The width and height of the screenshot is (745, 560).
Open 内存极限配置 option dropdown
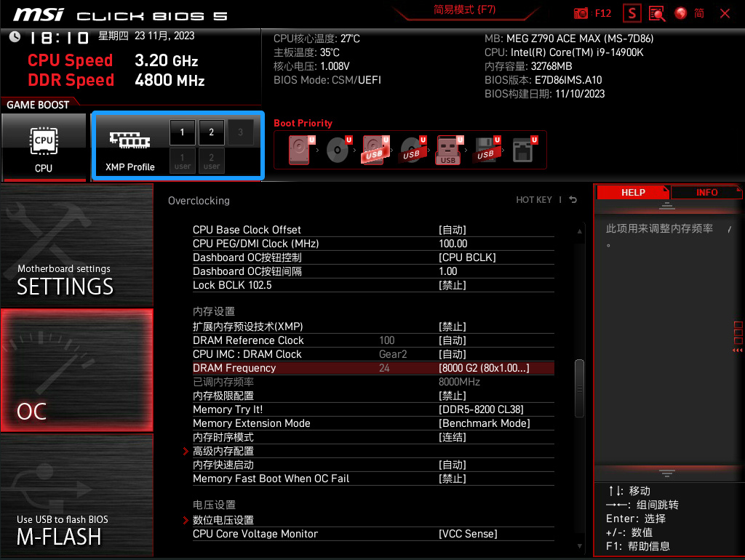tap(453, 396)
